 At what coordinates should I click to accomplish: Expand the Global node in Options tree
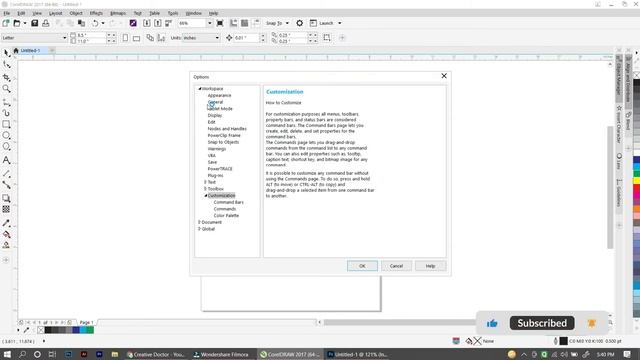(199, 229)
